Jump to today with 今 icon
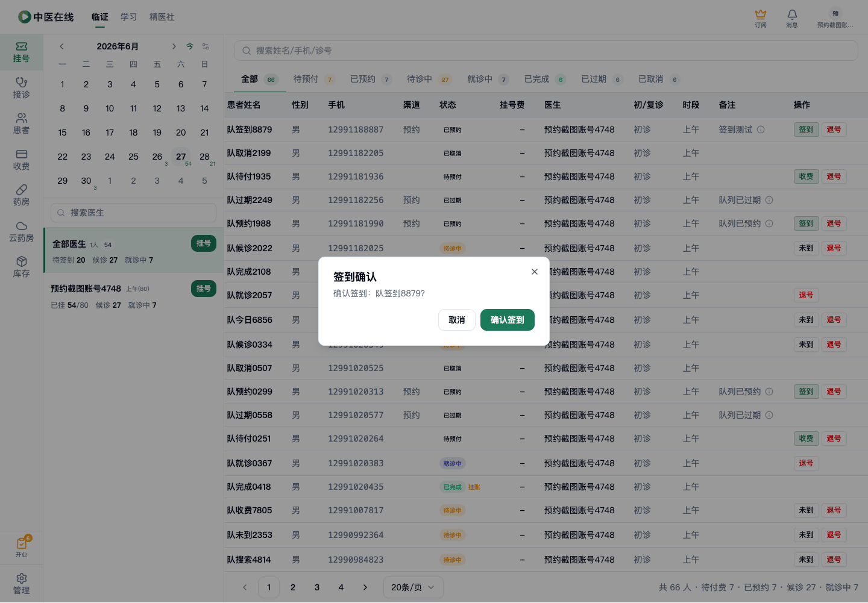Viewport: 868px width, 603px height. pyautogui.click(x=190, y=46)
